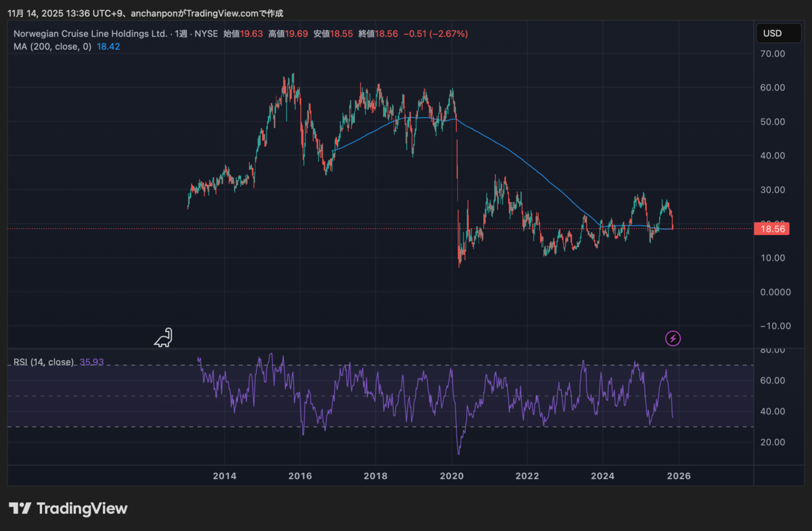Click the 2026 time axis label
The width and height of the screenshot is (812, 531).
(679, 475)
